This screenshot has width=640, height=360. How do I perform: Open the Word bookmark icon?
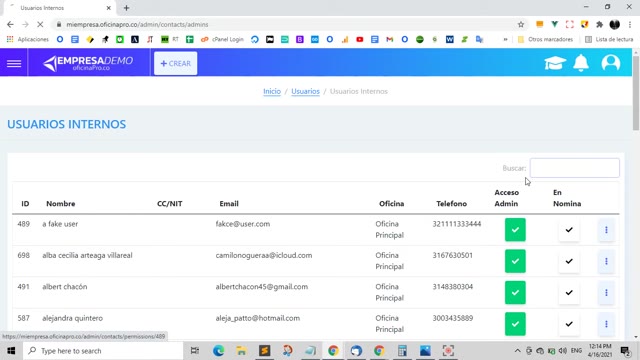tap(450, 40)
